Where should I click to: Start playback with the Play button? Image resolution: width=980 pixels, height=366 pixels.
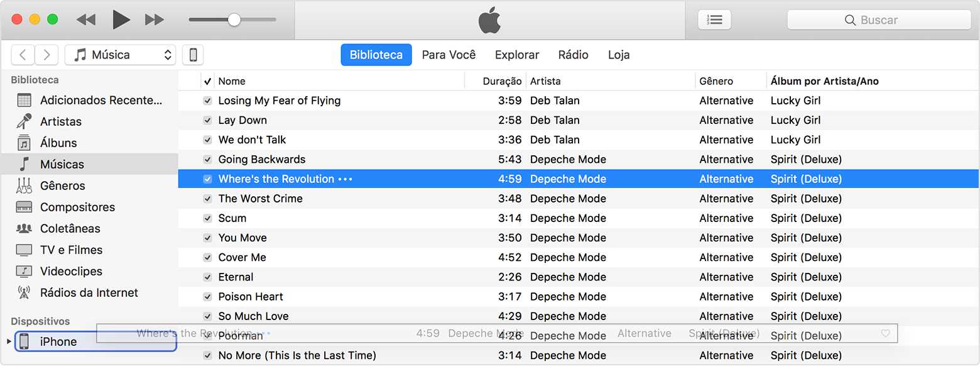tap(121, 19)
